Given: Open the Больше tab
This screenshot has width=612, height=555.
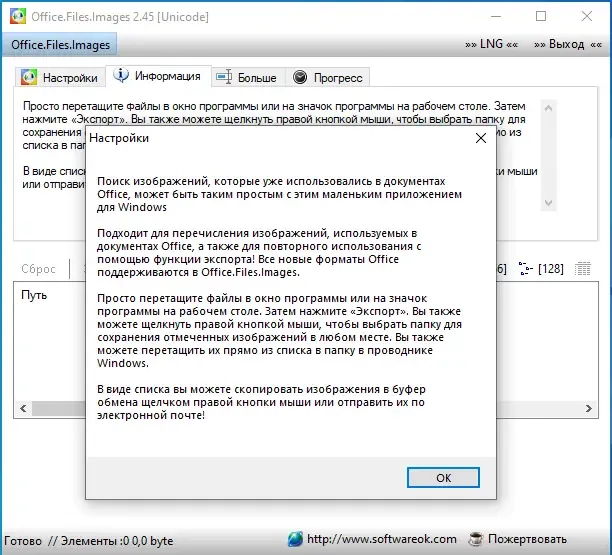Looking at the screenshot, I should point(248,77).
